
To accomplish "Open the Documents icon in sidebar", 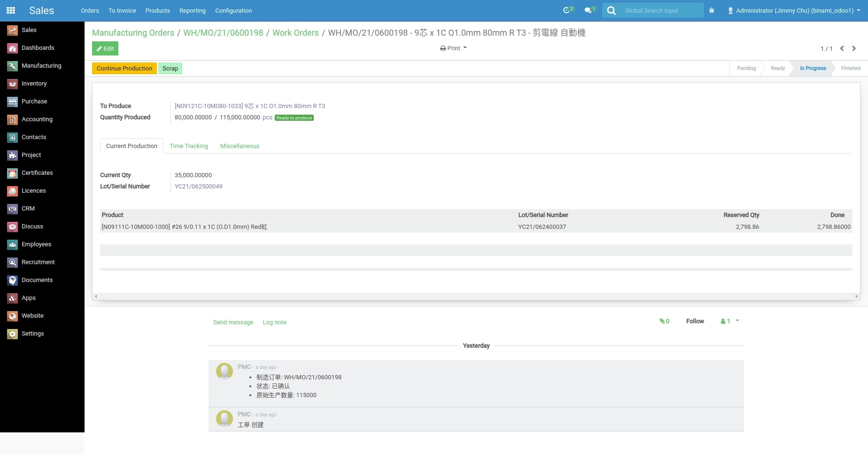I will pyautogui.click(x=13, y=280).
